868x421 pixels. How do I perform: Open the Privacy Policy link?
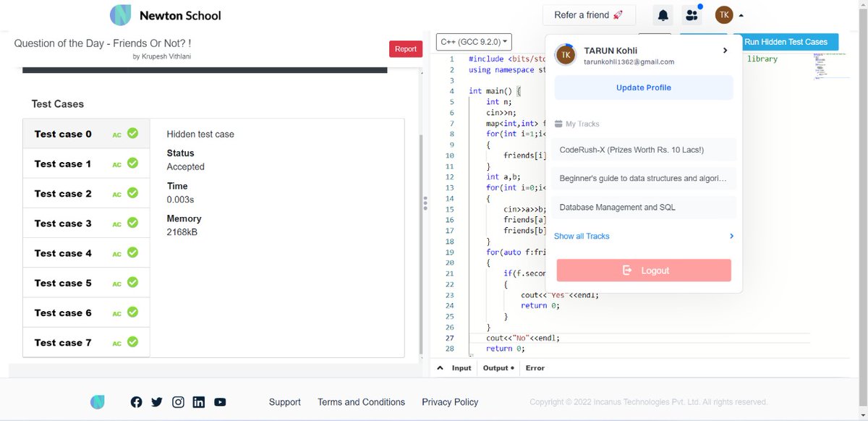pyautogui.click(x=450, y=401)
